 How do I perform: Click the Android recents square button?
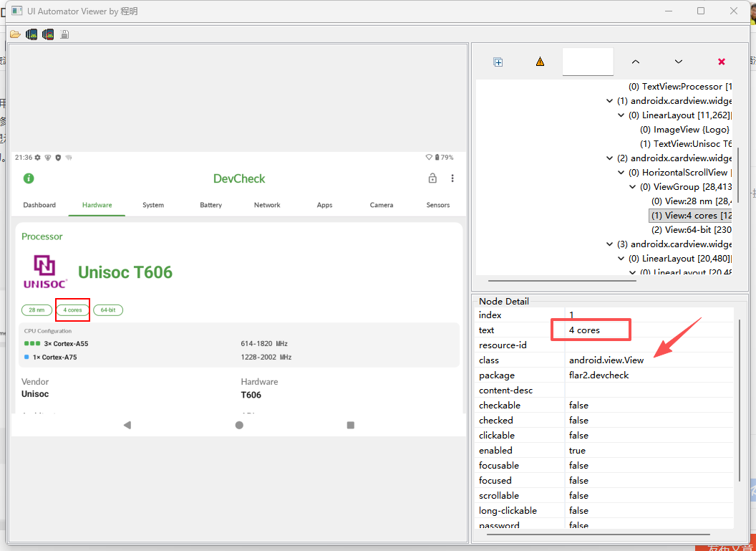[351, 425]
